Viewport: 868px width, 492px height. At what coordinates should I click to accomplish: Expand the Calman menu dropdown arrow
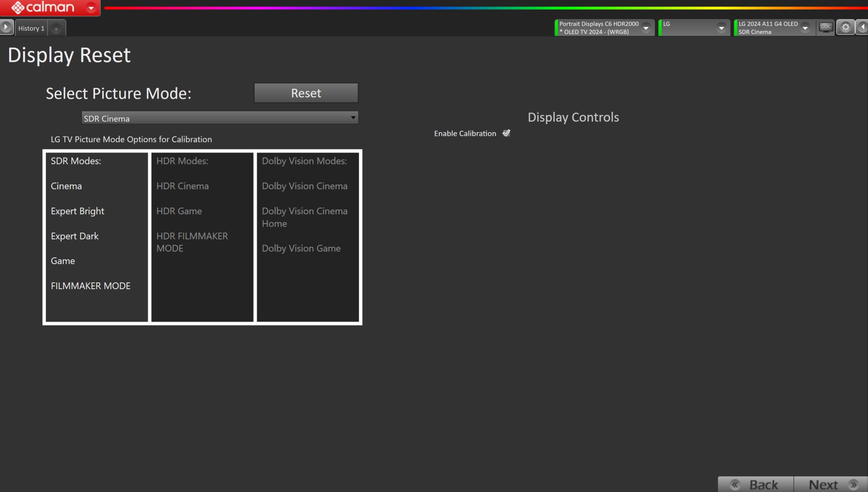click(91, 7)
